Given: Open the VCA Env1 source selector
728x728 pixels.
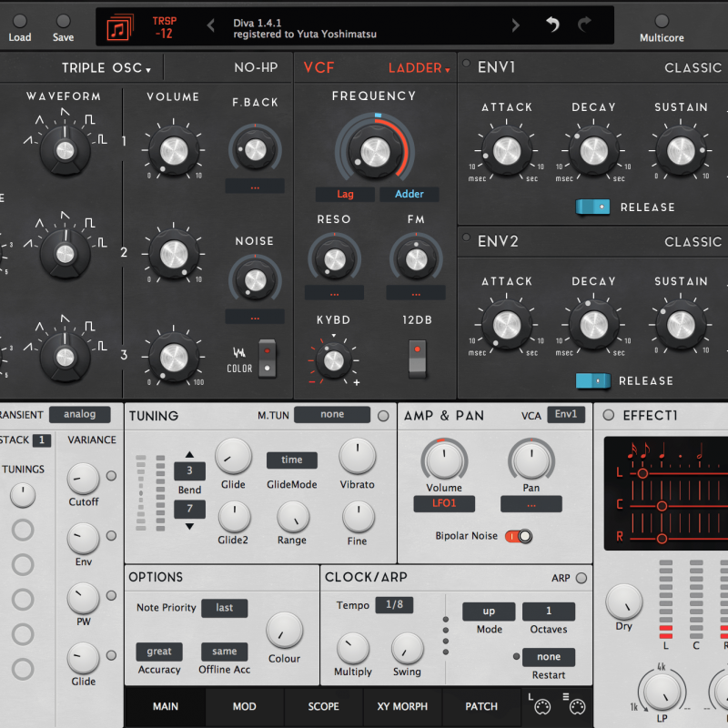Looking at the screenshot, I should pos(565,415).
